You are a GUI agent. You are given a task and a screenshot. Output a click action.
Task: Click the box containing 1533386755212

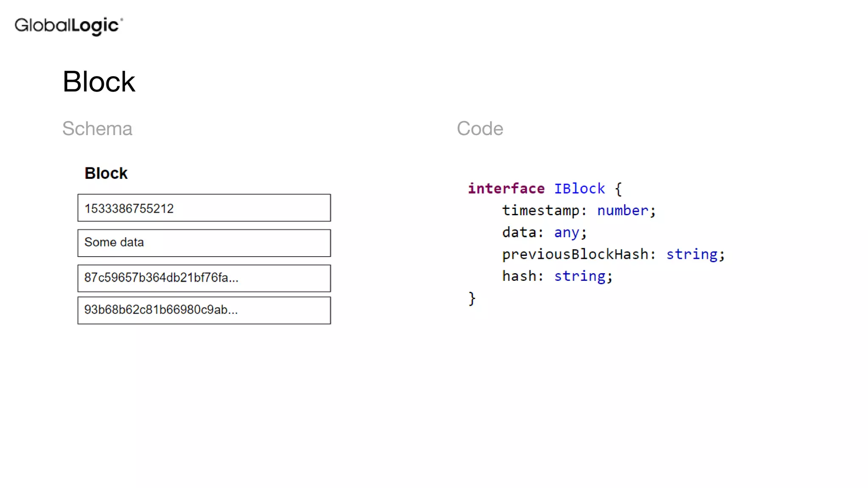[204, 208]
